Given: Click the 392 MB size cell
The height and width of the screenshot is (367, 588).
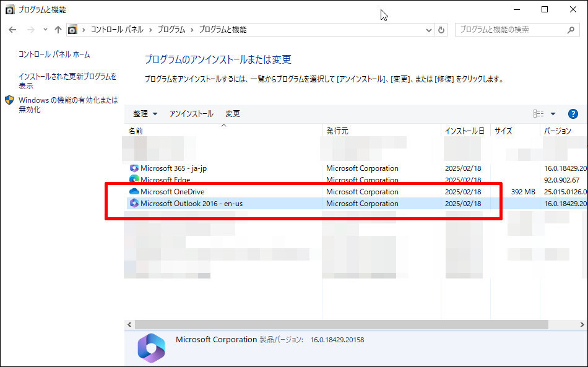Looking at the screenshot, I should pos(523,192).
